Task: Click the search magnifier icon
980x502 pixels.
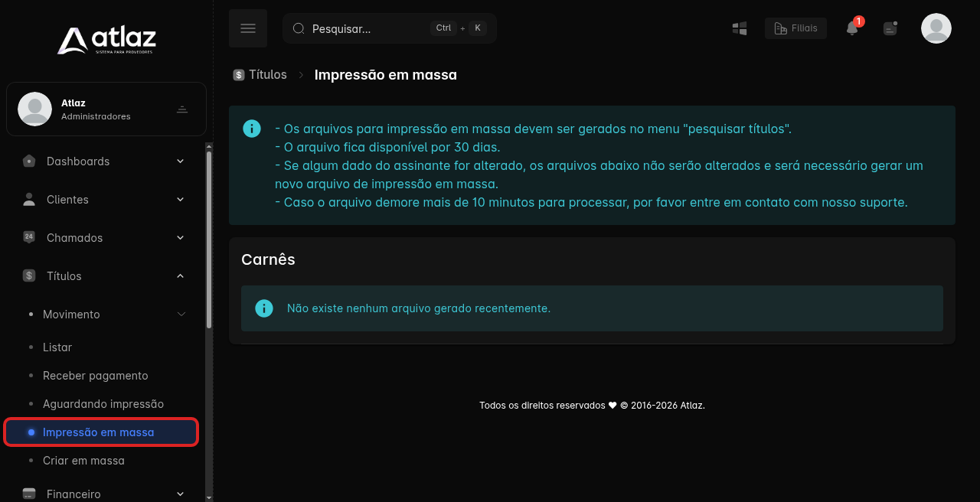Action: pyautogui.click(x=299, y=28)
